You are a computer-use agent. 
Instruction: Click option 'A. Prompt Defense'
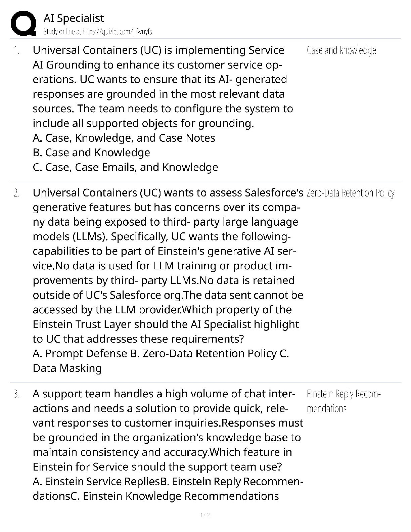[80, 354]
